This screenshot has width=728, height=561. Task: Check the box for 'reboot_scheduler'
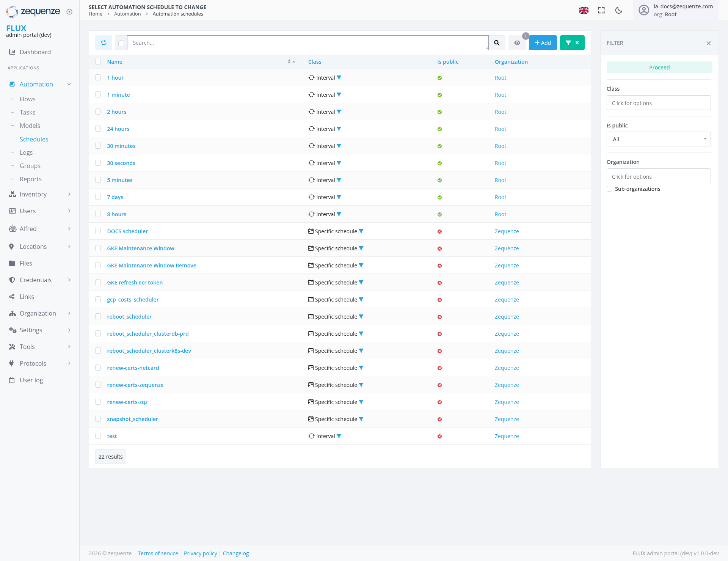point(98,316)
